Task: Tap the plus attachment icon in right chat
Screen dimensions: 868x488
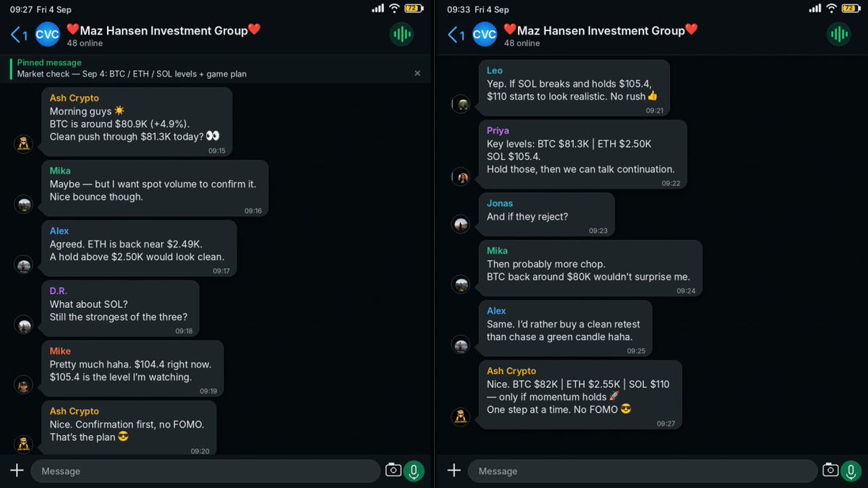Action: tap(454, 471)
